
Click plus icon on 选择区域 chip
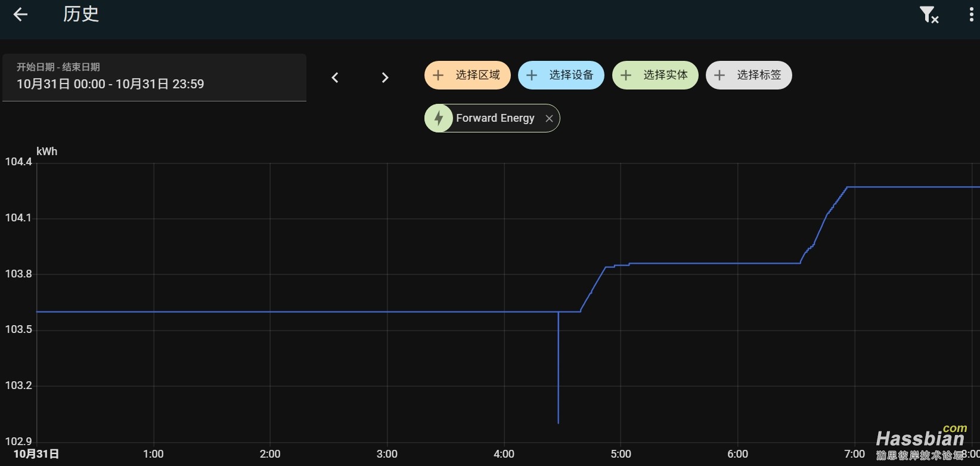pyautogui.click(x=438, y=75)
